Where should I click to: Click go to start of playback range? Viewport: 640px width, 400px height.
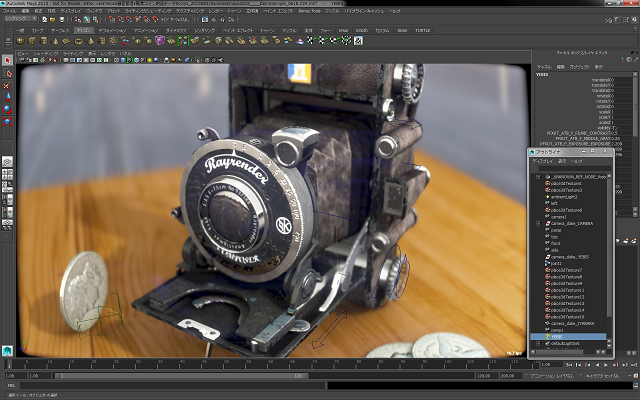point(570,365)
